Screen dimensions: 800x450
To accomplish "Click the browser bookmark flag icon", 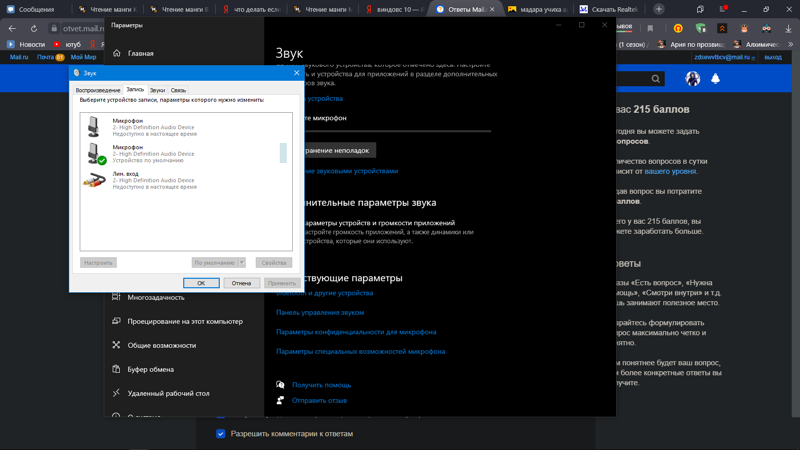I will (x=650, y=29).
